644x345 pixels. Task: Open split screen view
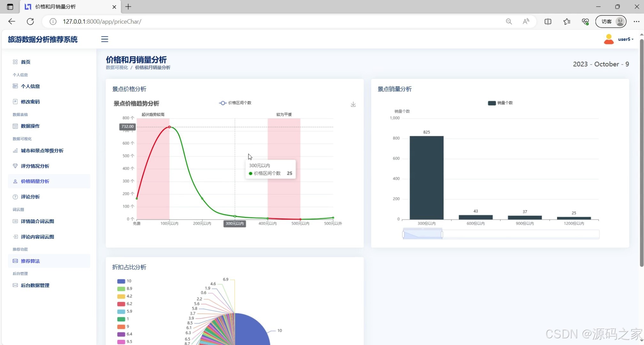click(548, 21)
